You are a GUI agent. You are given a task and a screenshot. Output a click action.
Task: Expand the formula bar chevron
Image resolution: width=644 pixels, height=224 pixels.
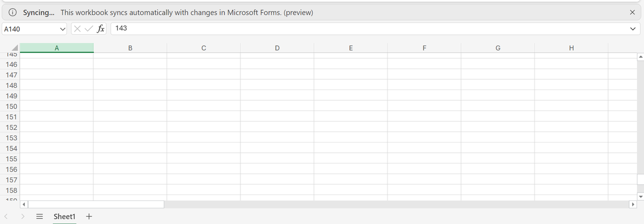point(634,29)
